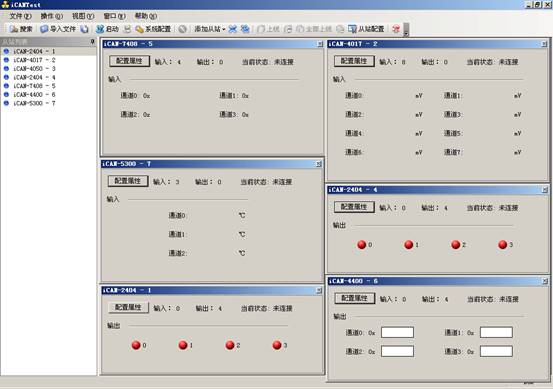Click the 启动 start toolbar button
Image resolution: width=553 pixels, height=389 pixels.
click(x=108, y=29)
